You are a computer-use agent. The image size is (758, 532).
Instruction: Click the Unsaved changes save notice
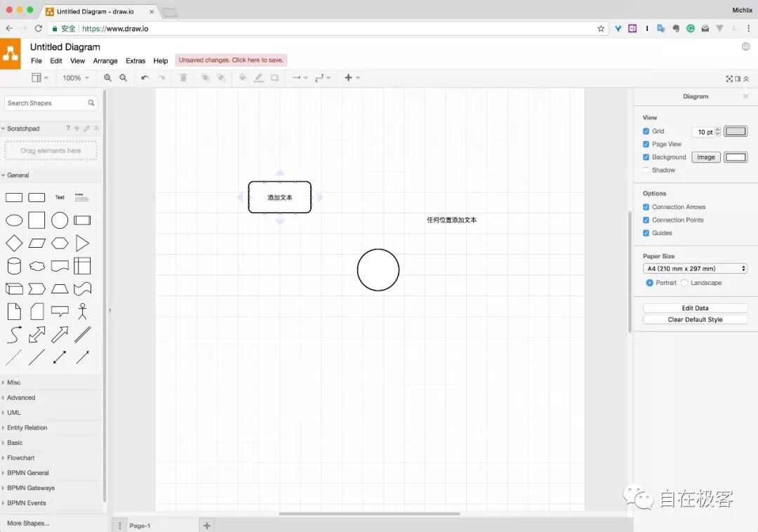231,60
